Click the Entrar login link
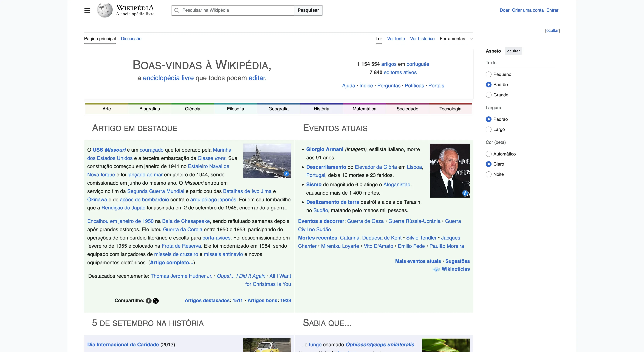The height and width of the screenshot is (352, 644). point(552,10)
